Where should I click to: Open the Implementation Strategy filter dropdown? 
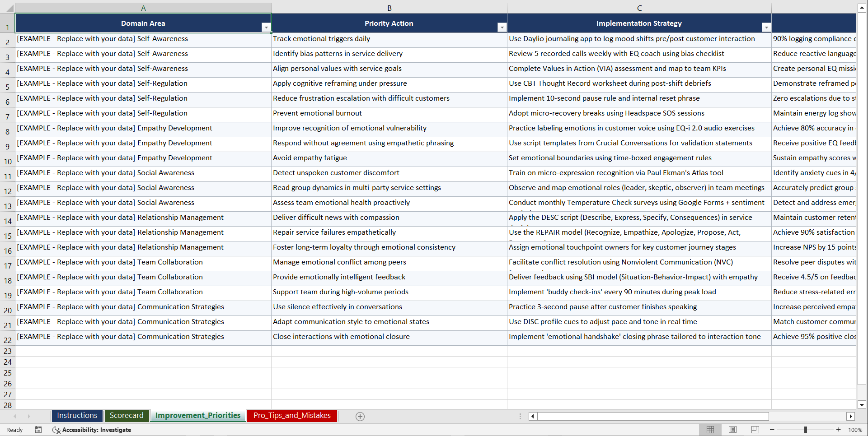tap(766, 27)
